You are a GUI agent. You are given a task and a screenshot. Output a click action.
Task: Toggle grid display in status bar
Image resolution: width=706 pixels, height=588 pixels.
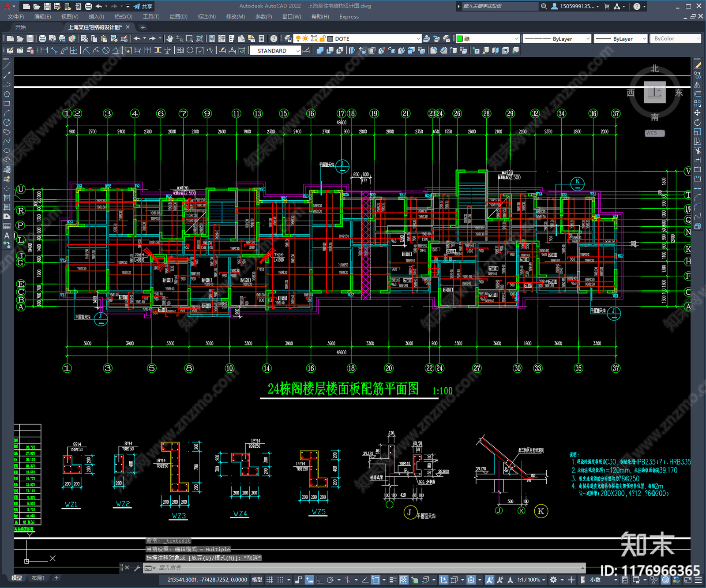(x=270, y=580)
